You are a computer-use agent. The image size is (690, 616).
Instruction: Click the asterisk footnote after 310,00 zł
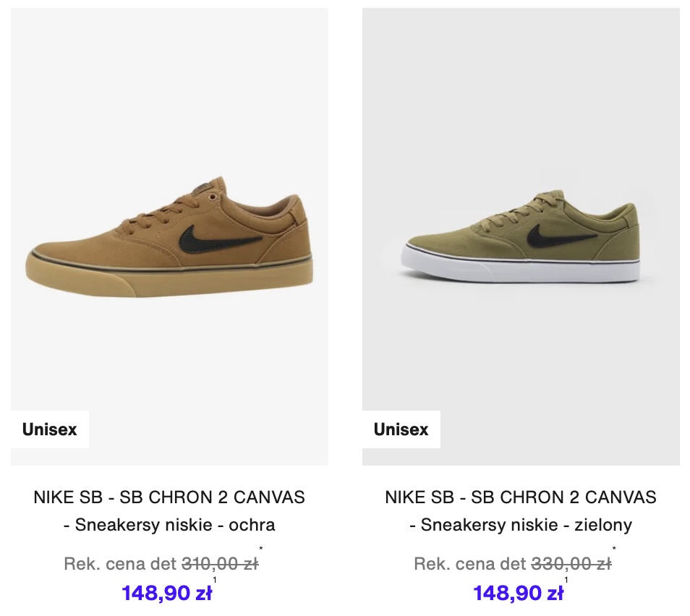point(261,548)
